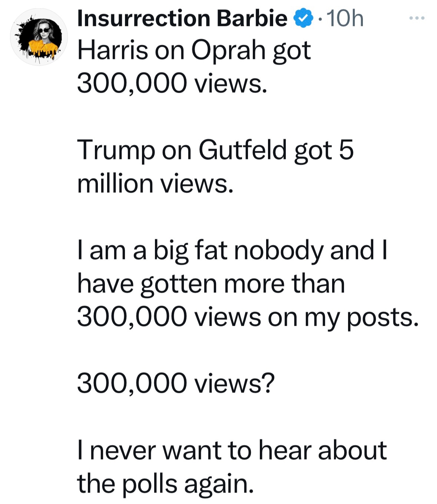The width and height of the screenshot is (437, 504).
Task: Open the 10h timestamp link
Action: 345,19
